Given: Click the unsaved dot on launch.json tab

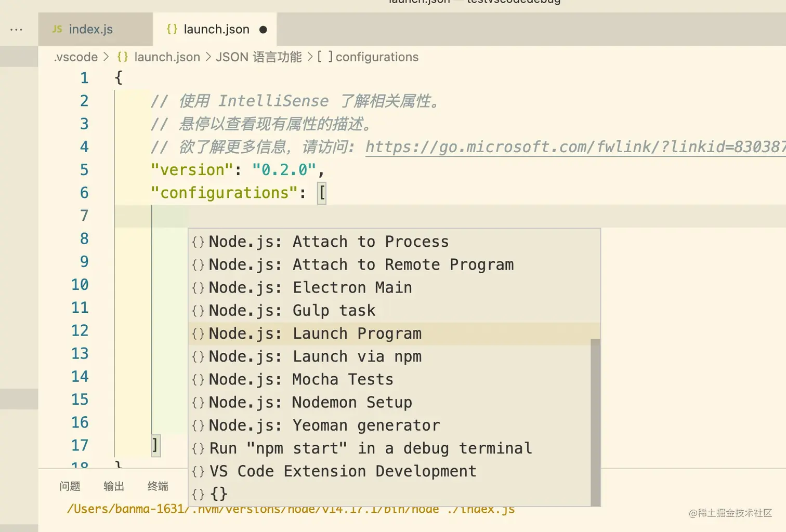Looking at the screenshot, I should click(263, 30).
